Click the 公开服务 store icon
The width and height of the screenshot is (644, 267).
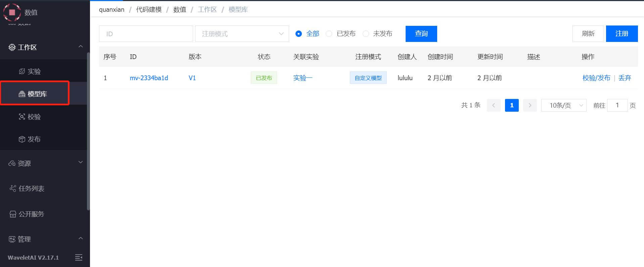(x=13, y=214)
